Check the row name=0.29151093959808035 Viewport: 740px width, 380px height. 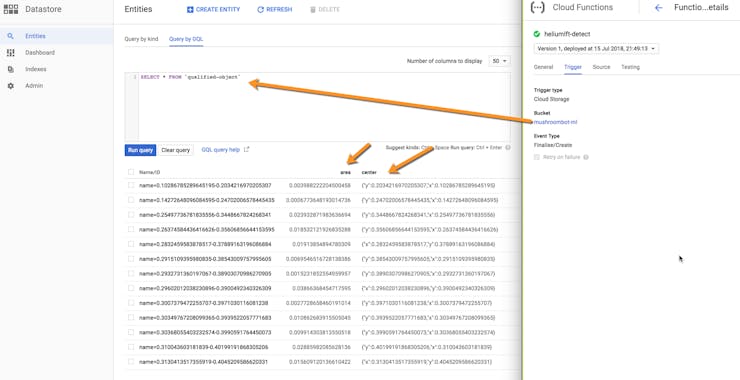coord(131,259)
